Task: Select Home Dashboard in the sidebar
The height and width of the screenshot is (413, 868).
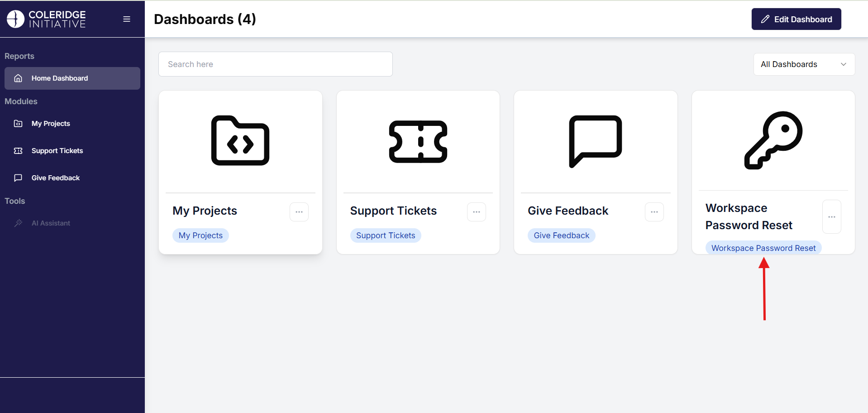Action: click(72, 78)
